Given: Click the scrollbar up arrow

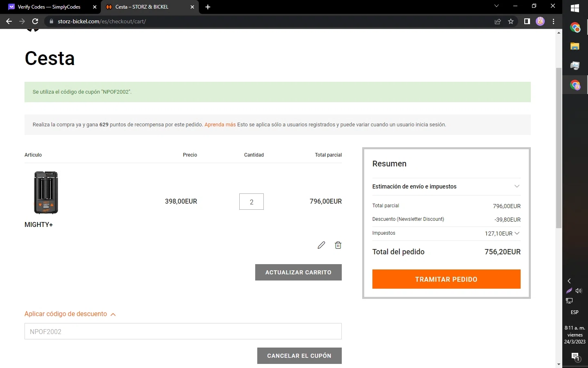Looking at the screenshot, I should click(559, 33).
